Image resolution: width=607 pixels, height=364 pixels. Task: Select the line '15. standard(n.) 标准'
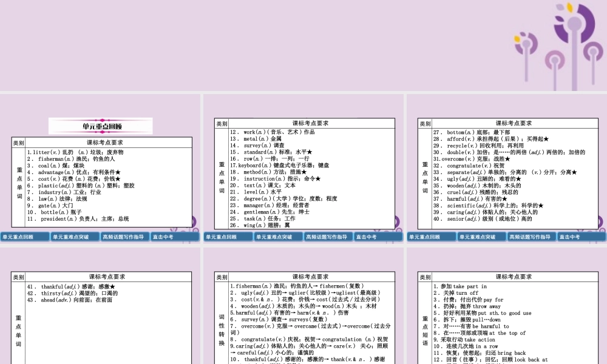(271, 152)
